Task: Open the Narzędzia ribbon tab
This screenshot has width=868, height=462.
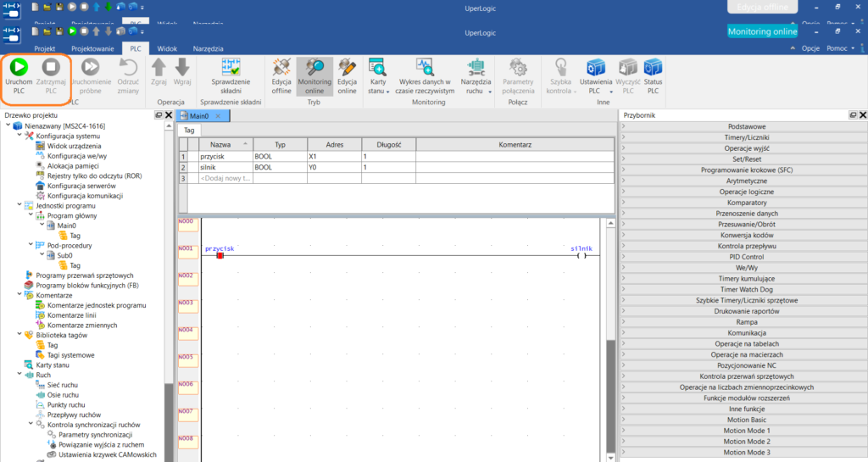Action: tap(209, 48)
